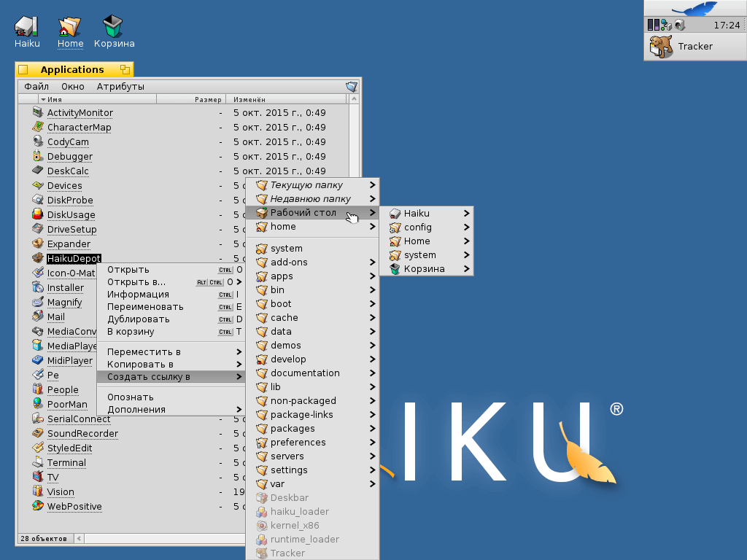Viewport: 747px width, 560px height.
Task: Open the Home folder icon on the desktop
Action: (x=69, y=26)
